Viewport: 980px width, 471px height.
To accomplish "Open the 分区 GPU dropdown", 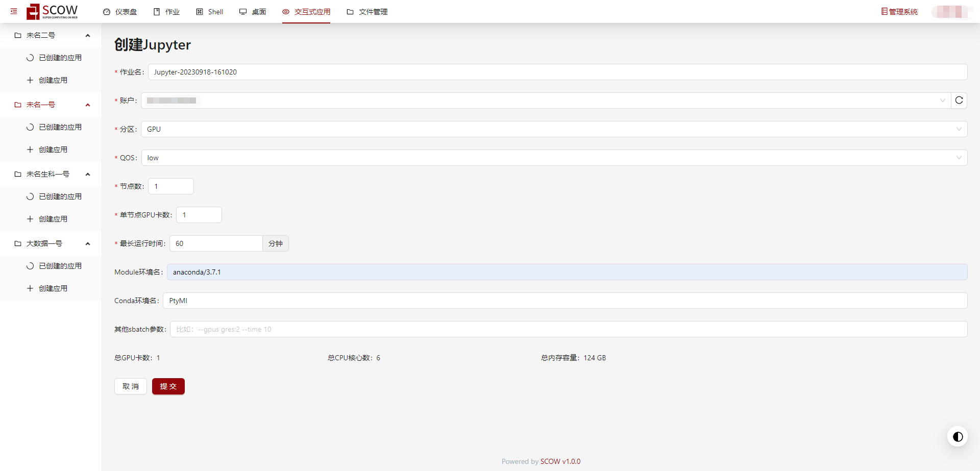I will [x=554, y=129].
